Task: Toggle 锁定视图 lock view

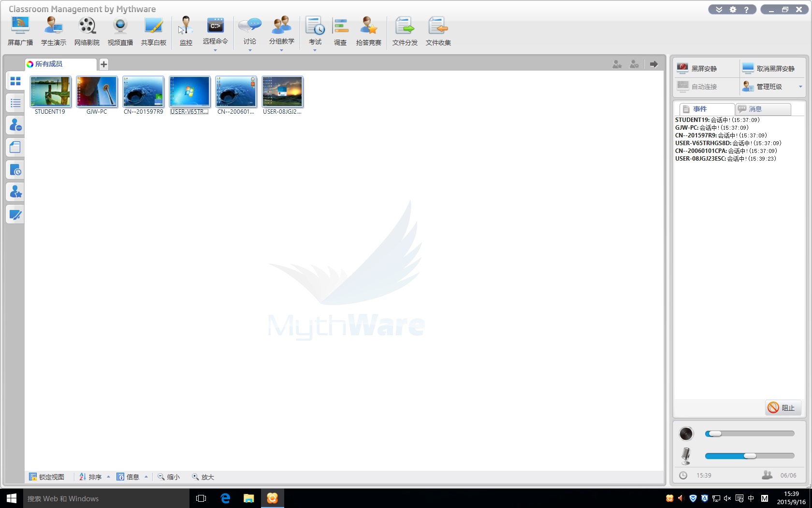Action: click(47, 477)
